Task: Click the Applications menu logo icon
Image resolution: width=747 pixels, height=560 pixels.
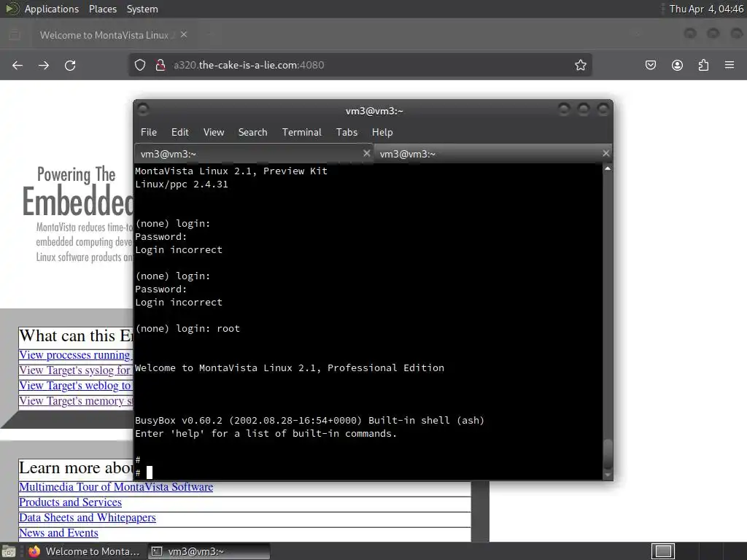Action: click(x=12, y=9)
